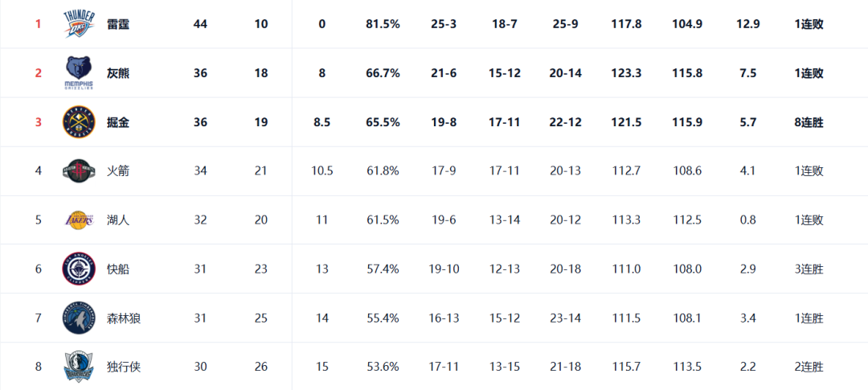
Task: Click the 81.5% win percentage cell
Action: (x=383, y=24)
